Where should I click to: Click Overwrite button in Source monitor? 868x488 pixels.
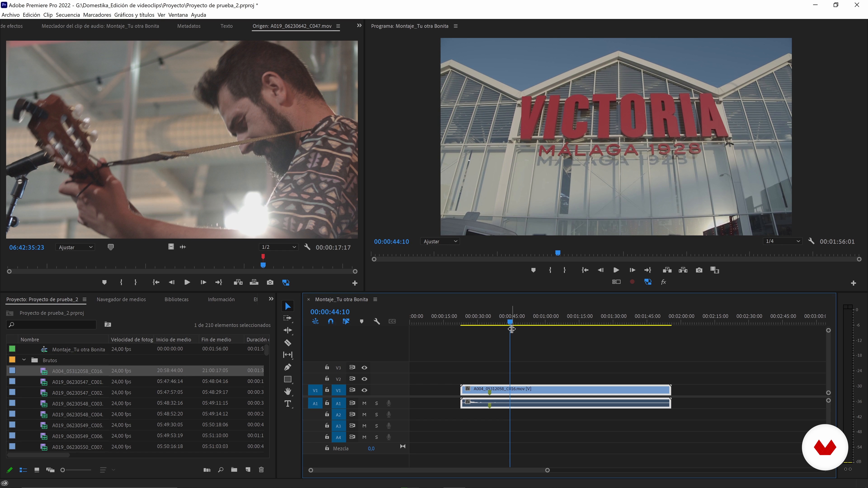254,283
